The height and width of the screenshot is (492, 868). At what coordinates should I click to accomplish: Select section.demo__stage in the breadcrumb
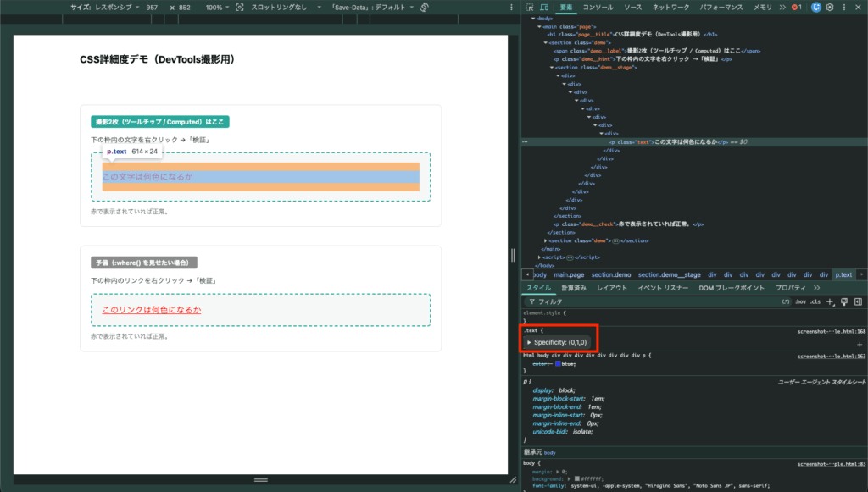pyautogui.click(x=669, y=274)
